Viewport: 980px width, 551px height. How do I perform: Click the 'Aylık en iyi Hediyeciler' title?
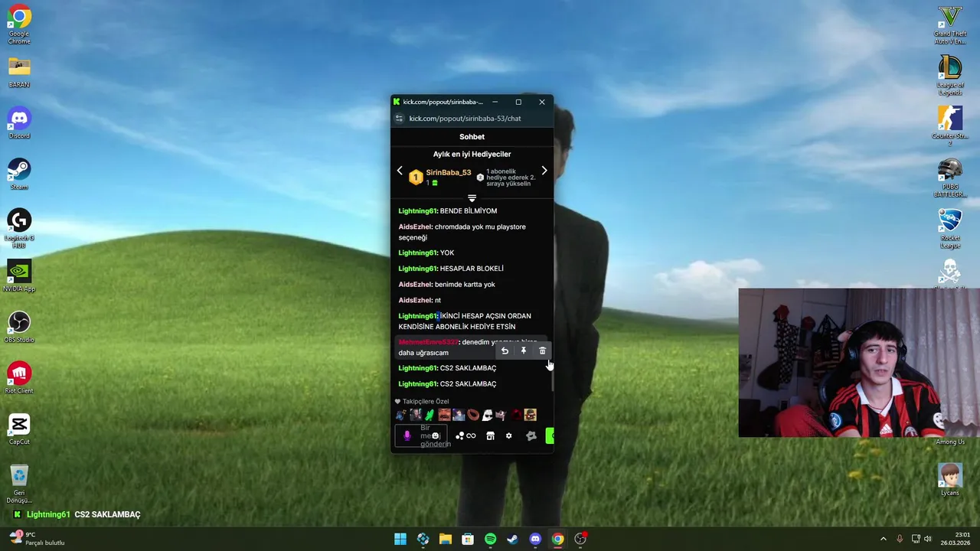tap(472, 155)
